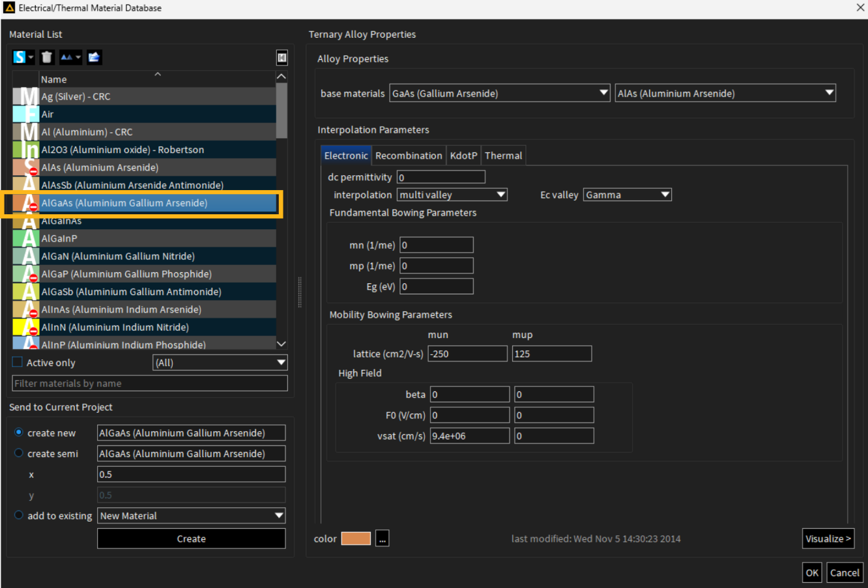868x588 pixels.
Task: Open the interpolation multi valley dropdown
Action: point(452,195)
